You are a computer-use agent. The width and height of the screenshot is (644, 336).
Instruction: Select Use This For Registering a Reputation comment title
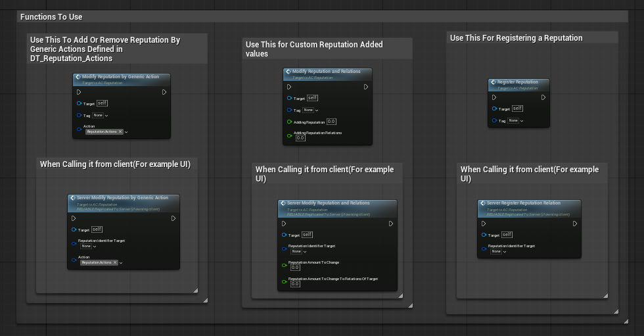click(516, 38)
